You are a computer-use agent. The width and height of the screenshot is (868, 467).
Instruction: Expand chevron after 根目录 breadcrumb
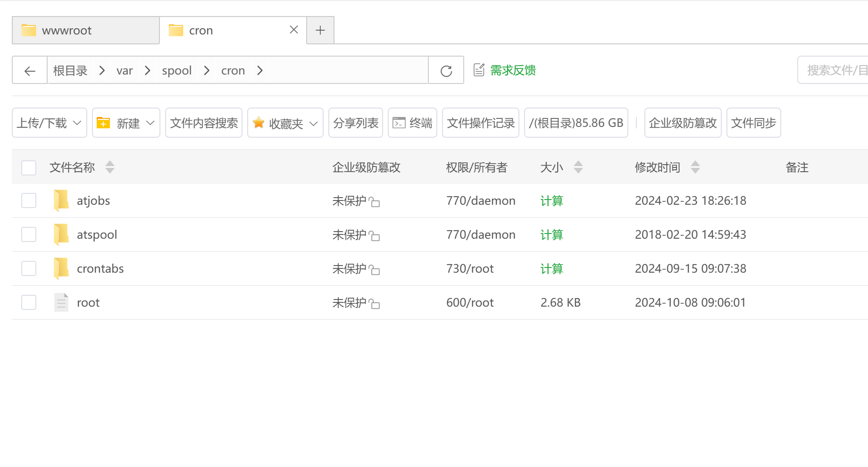pyautogui.click(x=102, y=70)
